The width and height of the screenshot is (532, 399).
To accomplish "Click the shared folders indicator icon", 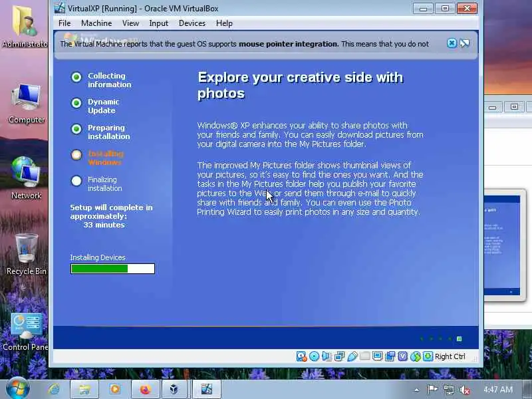I will point(364,356).
